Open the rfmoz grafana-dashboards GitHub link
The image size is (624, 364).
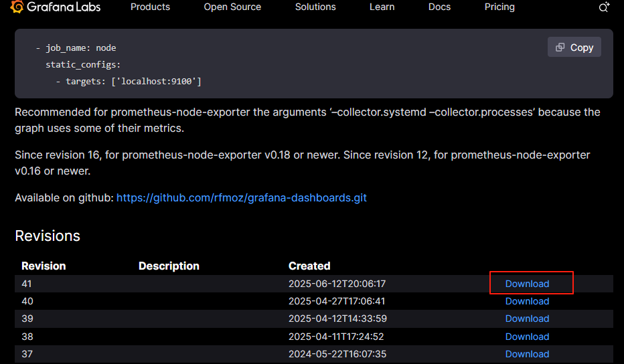[242, 198]
